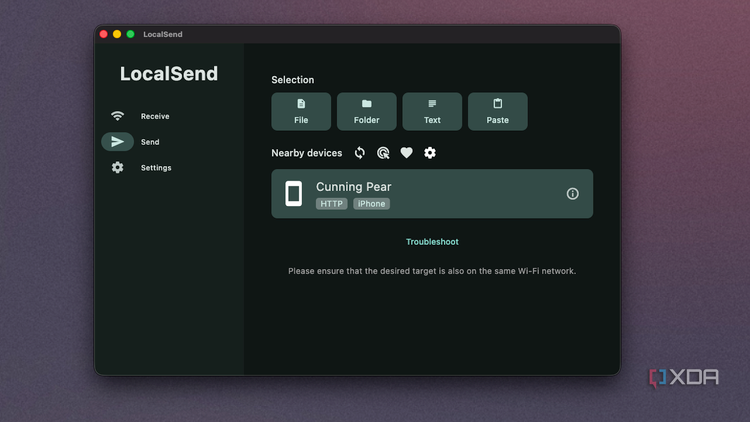Click the Selection heading
Image resolution: width=750 pixels, height=422 pixels.
coord(293,80)
